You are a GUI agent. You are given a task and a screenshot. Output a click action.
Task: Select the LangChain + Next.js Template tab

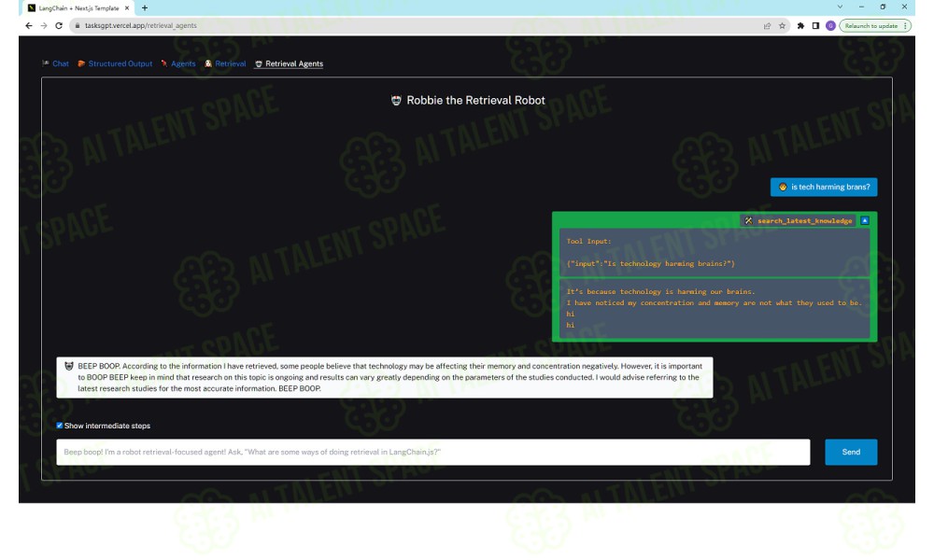(78, 7)
